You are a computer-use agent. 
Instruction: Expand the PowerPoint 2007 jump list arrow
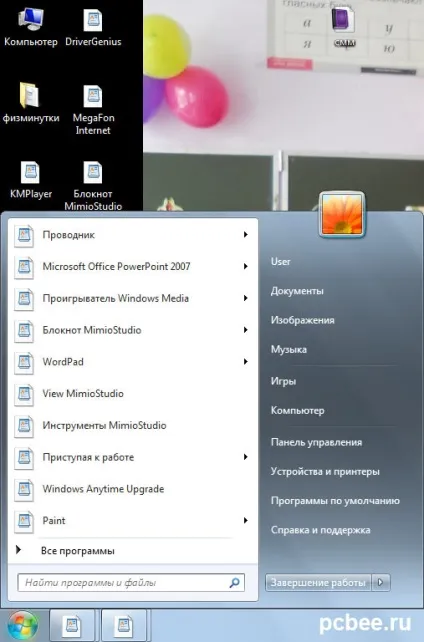pyautogui.click(x=246, y=267)
